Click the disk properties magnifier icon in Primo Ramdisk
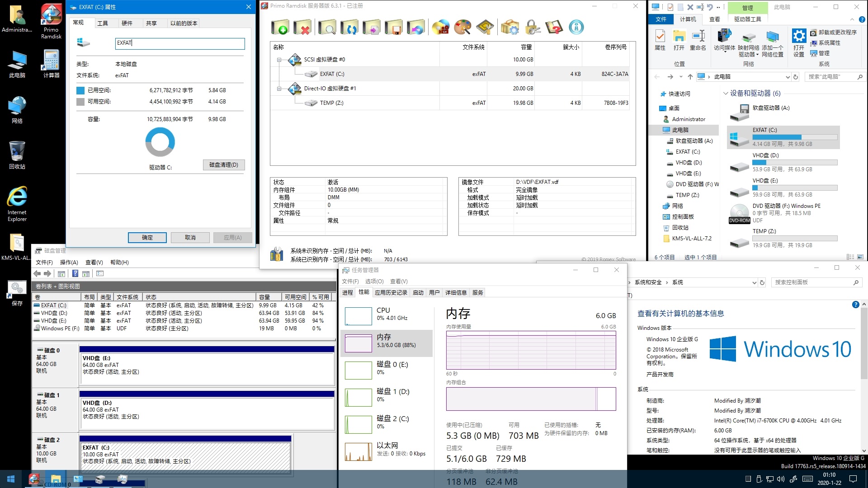 click(327, 27)
